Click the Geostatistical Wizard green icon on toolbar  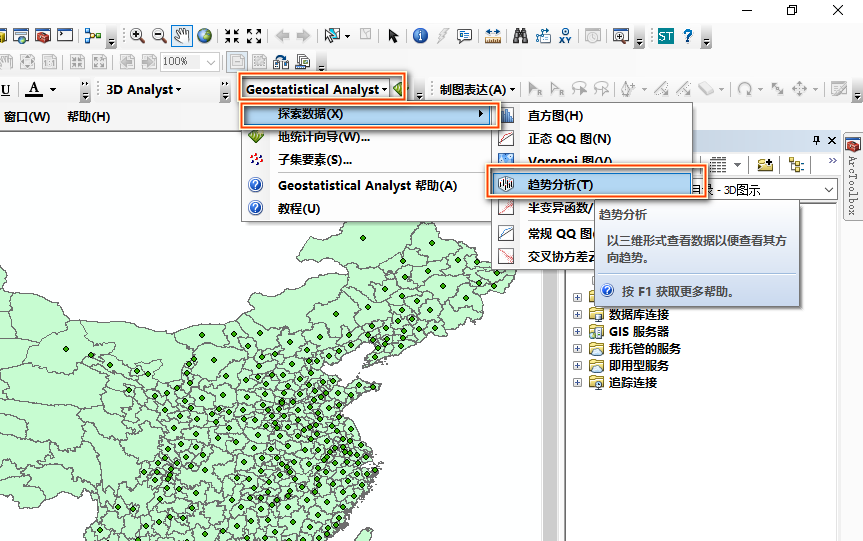398,89
